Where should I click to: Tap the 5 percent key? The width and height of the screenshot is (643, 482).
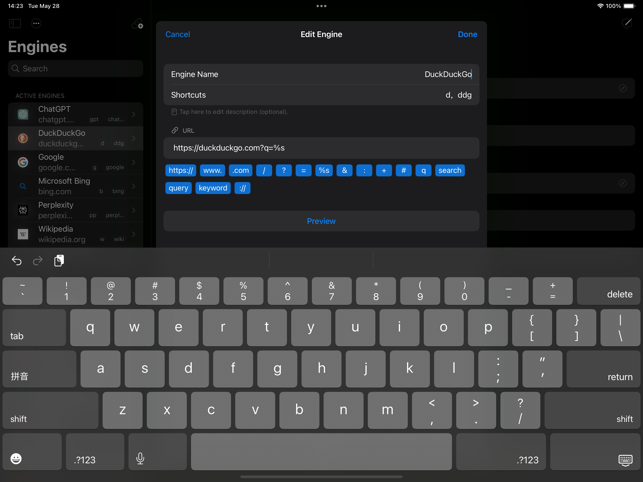[x=243, y=291]
